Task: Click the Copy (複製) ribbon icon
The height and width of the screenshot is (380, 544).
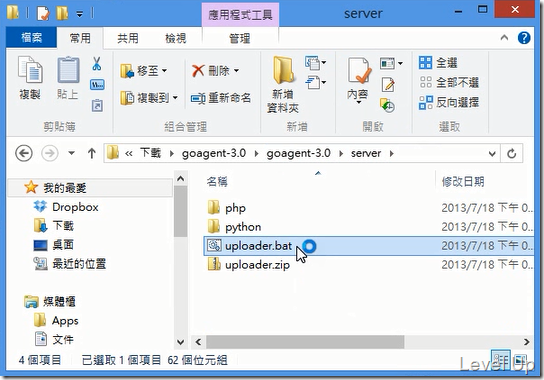Action: point(30,70)
